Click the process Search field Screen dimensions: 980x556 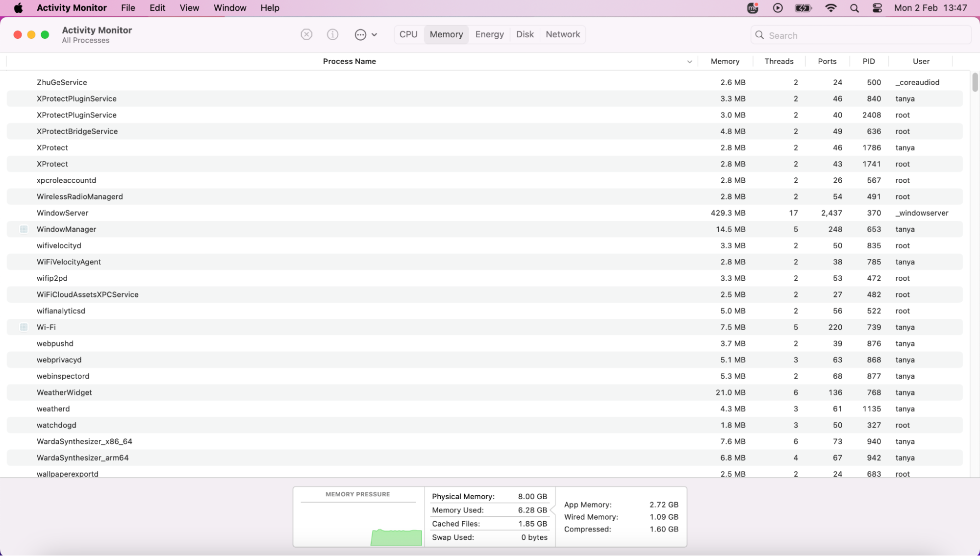pos(863,35)
